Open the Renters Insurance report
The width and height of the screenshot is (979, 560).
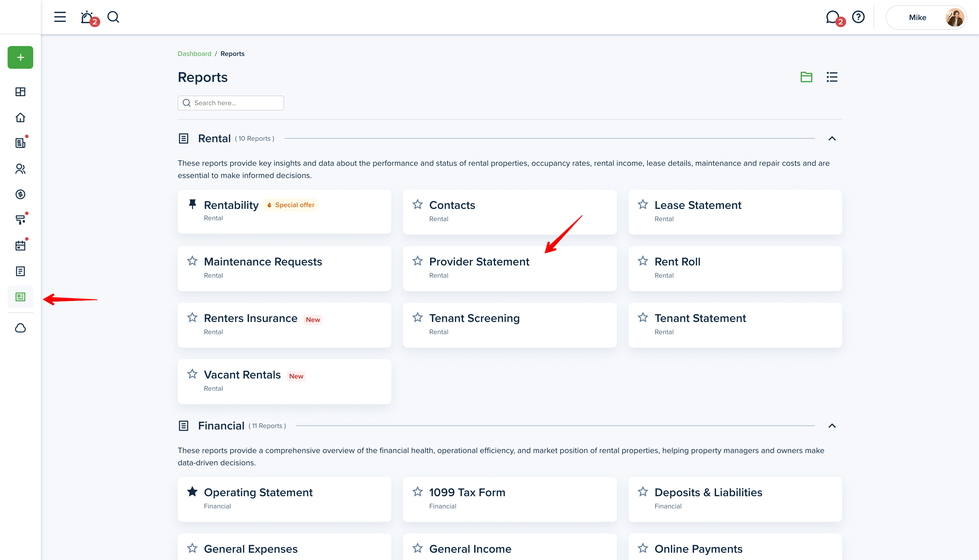pyautogui.click(x=285, y=325)
